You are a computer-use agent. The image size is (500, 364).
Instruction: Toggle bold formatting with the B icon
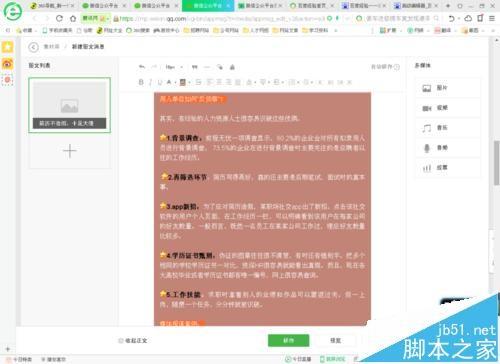click(141, 82)
